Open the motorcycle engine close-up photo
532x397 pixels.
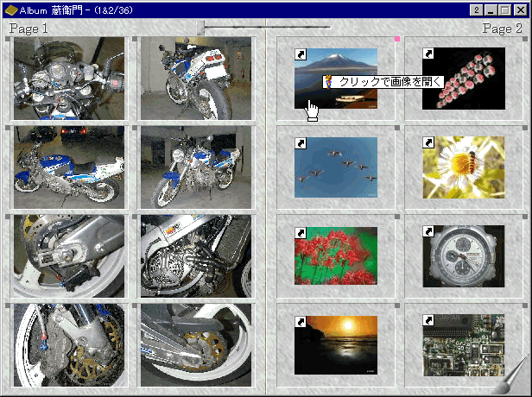[196, 256]
